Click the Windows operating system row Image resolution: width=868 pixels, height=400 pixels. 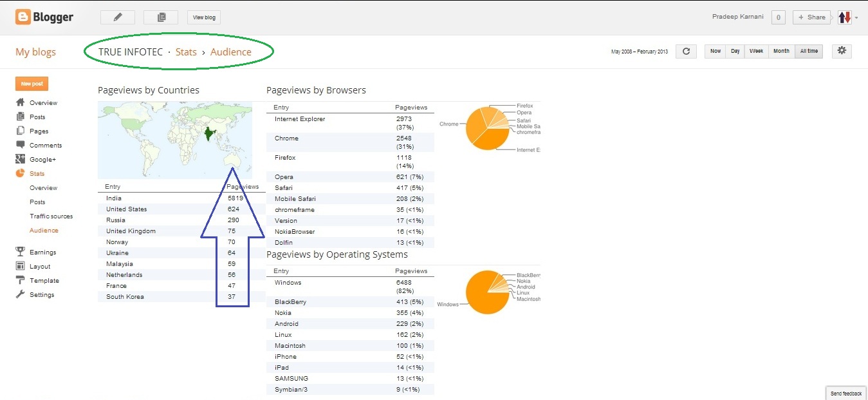(350, 287)
